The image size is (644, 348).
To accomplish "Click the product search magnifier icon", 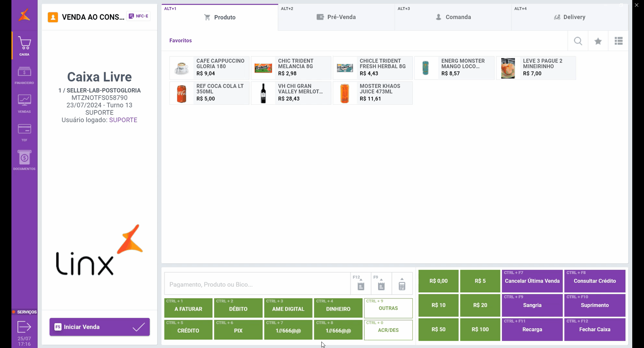I will [x=578, y=41].
